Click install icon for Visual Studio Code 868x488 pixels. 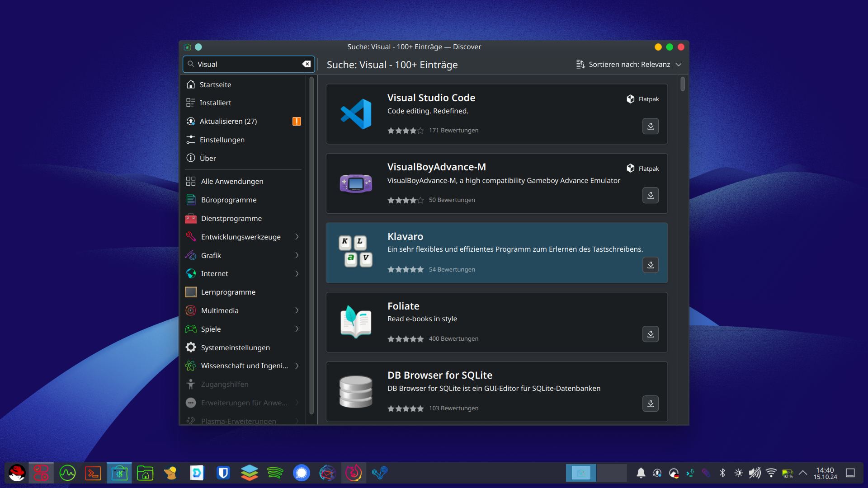point(650,126)
